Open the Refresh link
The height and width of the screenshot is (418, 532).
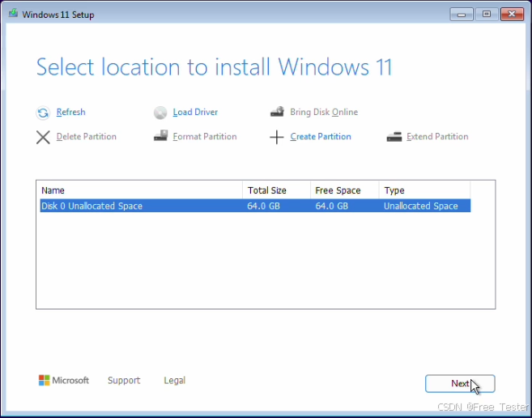point(71,112)
